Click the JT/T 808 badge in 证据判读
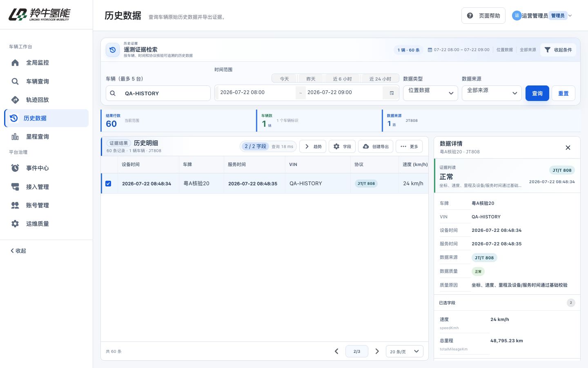 point(562,170)
